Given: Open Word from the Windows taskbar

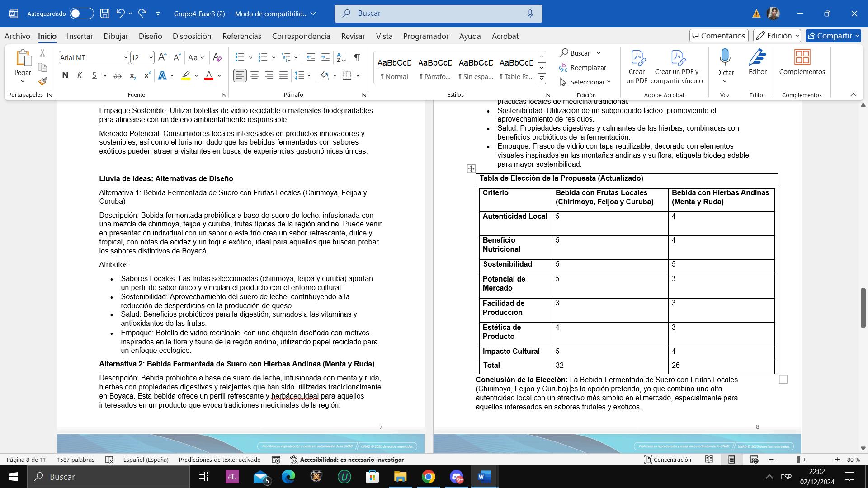Looking at the screenshot, I should pos(484,477).
